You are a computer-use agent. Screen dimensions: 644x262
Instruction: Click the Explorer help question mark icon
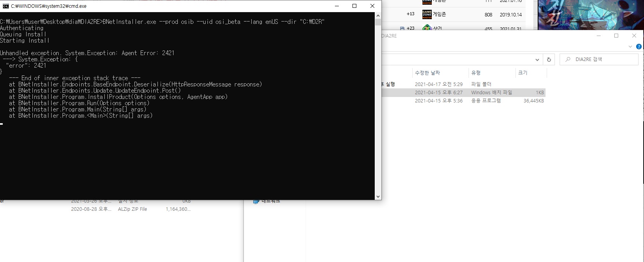point(639,47)
